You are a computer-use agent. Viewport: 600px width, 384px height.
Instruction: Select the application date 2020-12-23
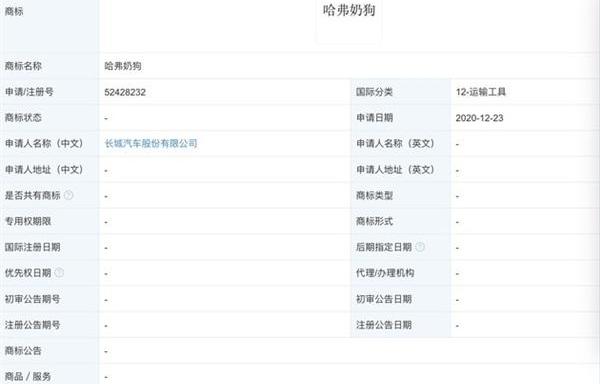[479, 118]
